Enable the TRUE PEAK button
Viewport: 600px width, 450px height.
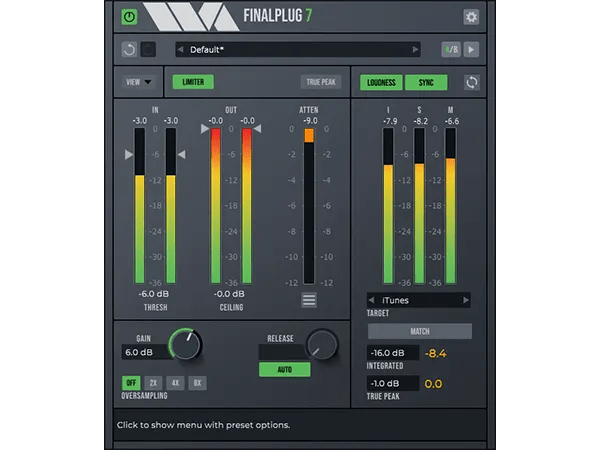click(321, 82)
